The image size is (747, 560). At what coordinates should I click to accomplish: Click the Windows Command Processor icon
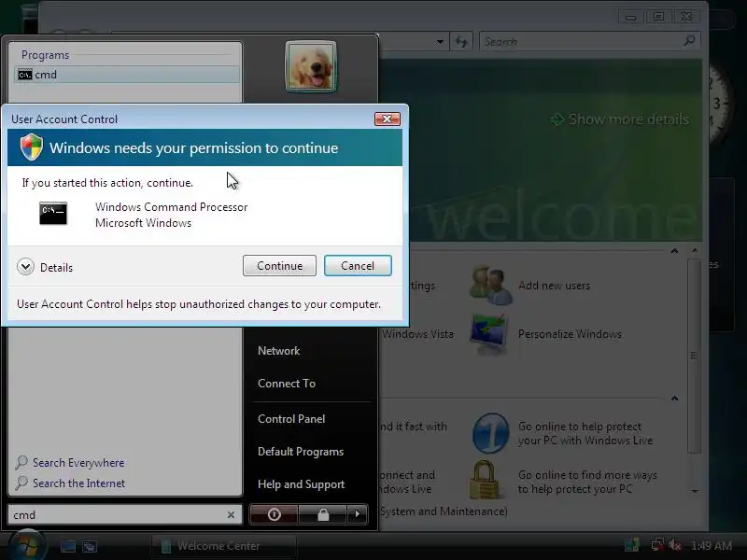[x=53, y=213]
